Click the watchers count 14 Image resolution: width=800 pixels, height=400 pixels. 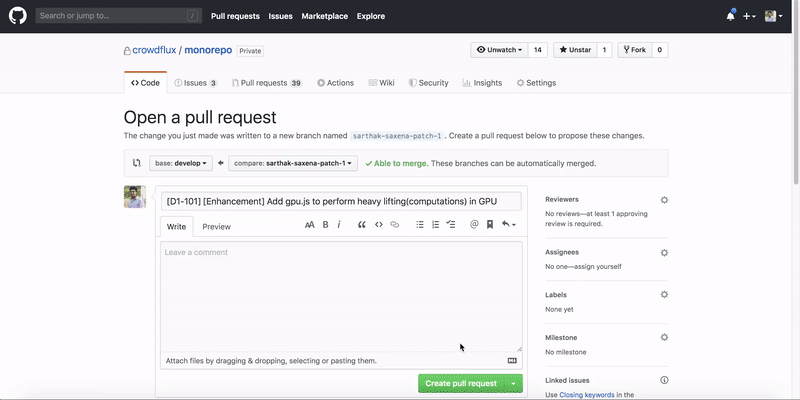tap(538, 50)
